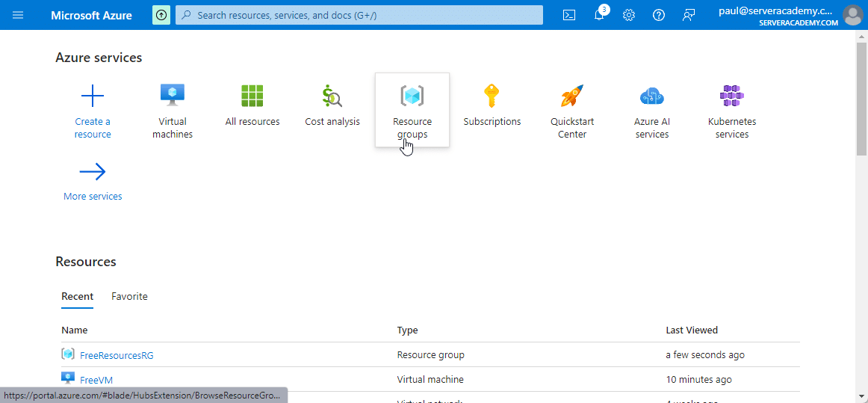The height and width of the screenshot is (403, 868).
Task: Open Resource groups service tile
Action: (x=412, y=109)
